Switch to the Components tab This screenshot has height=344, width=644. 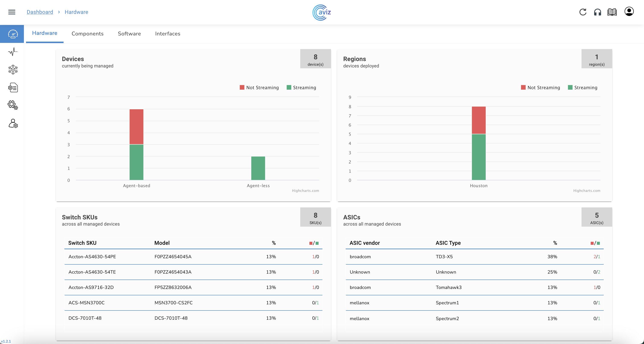[87, 34]
